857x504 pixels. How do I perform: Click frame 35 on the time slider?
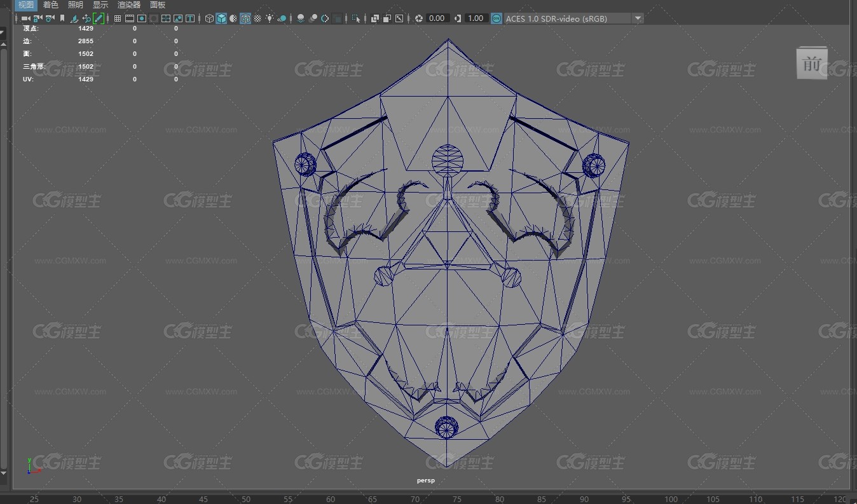pyautogui.click(x=119, y=499)
